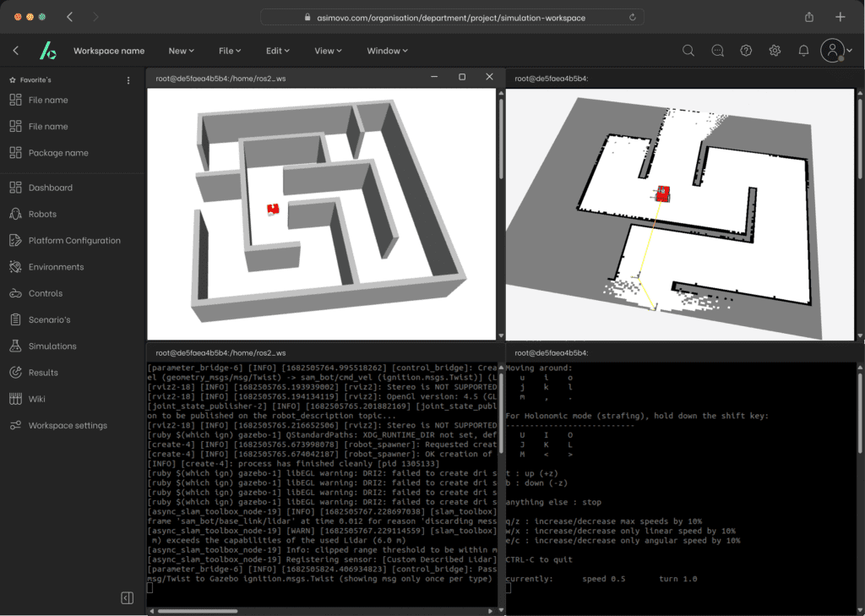This screenshot has height=616, width=865.
Task: Open notifications bell icon
Action: [x=803, y=51]
